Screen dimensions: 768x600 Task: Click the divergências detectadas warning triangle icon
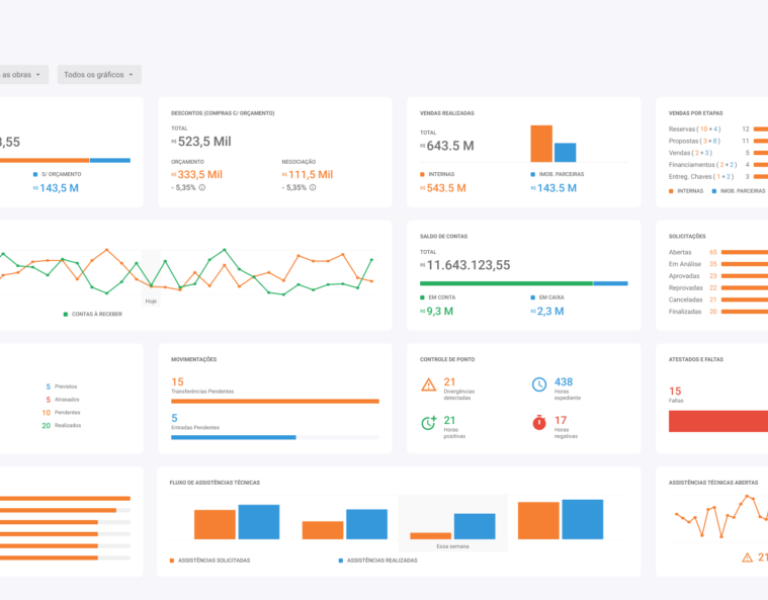click(428, 384)
